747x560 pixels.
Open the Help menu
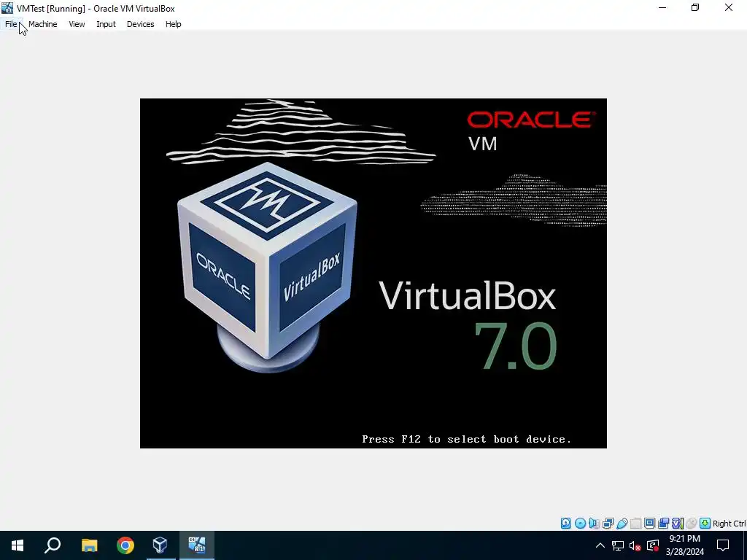(174, 24)
